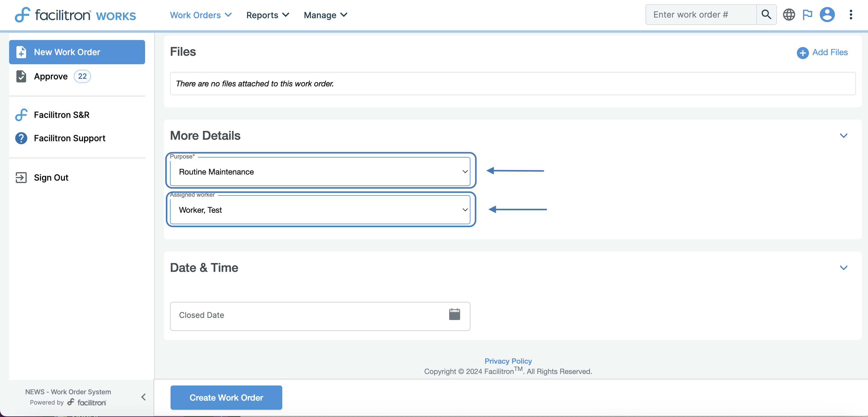The image size is (868, 417).
Task: Click the Closed Date calendar icon
Action: [454, 314]
